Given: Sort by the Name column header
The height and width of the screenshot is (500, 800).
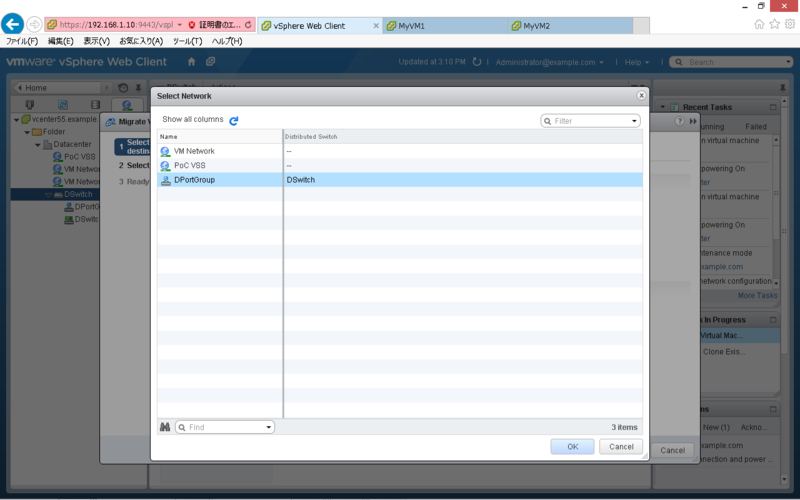Looking at the screenshot, I should [x=220, y=137].
